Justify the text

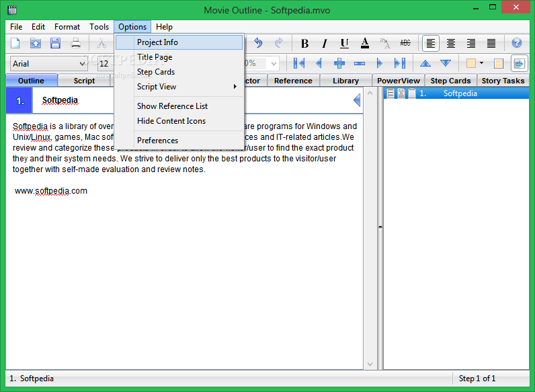491,43
